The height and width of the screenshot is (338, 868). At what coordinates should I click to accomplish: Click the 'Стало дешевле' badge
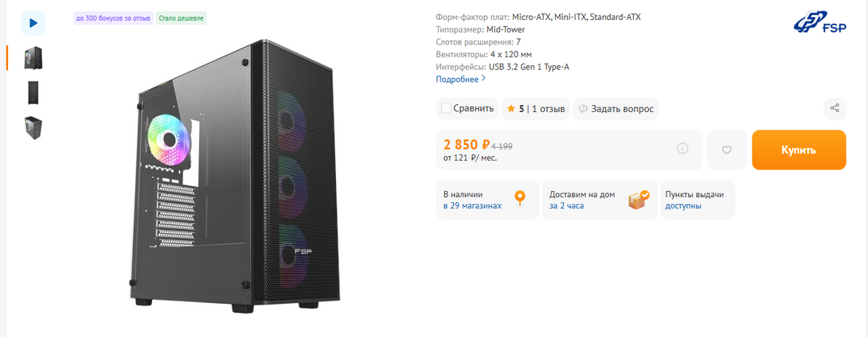(x=181, y=17)
